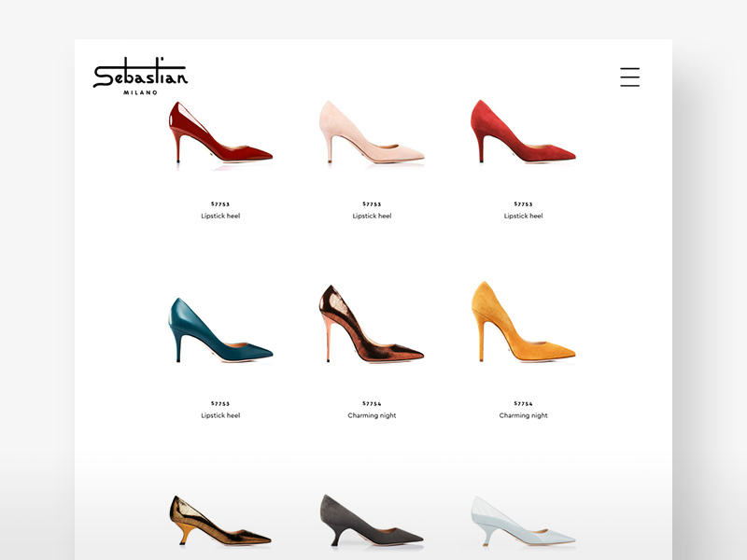Open the gold kitten heel in the bottom row
The width and height of the screenshot is (747, 560).
point(221,523)
